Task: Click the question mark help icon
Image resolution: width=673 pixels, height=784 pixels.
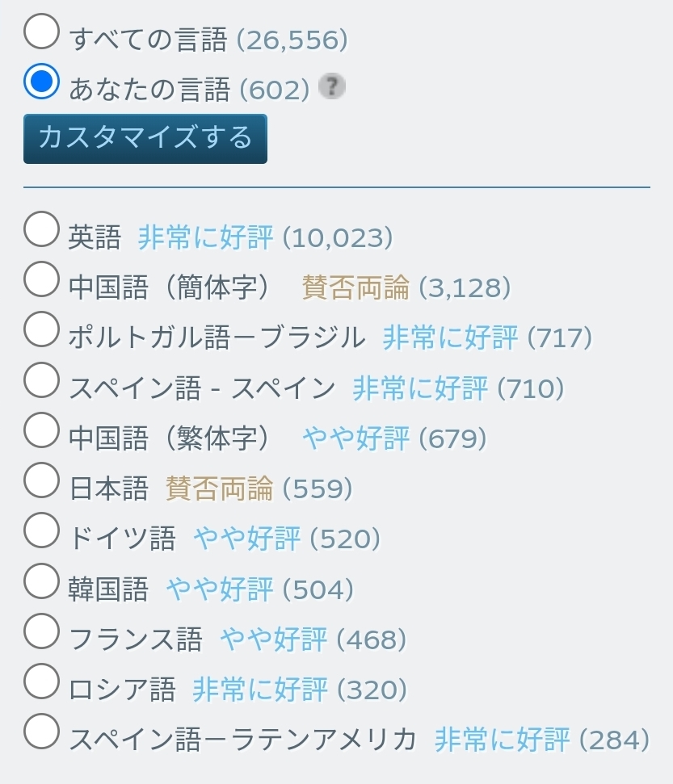Action: pos(331,86)
